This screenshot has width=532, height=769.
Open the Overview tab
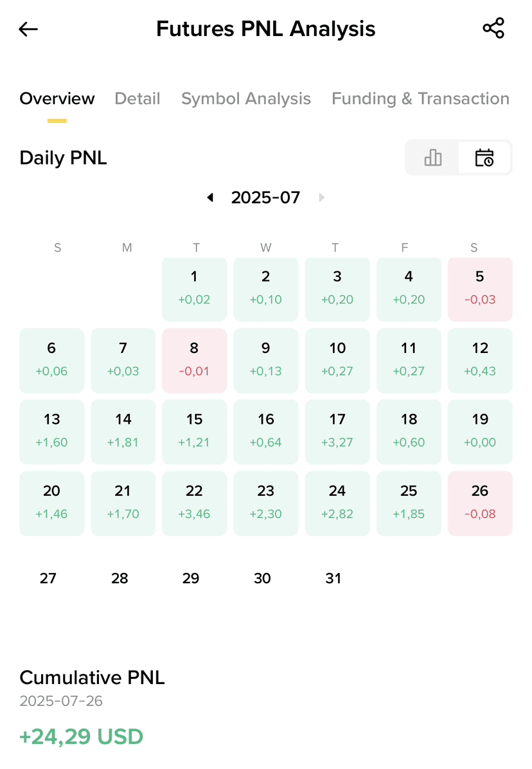[57, 98]
